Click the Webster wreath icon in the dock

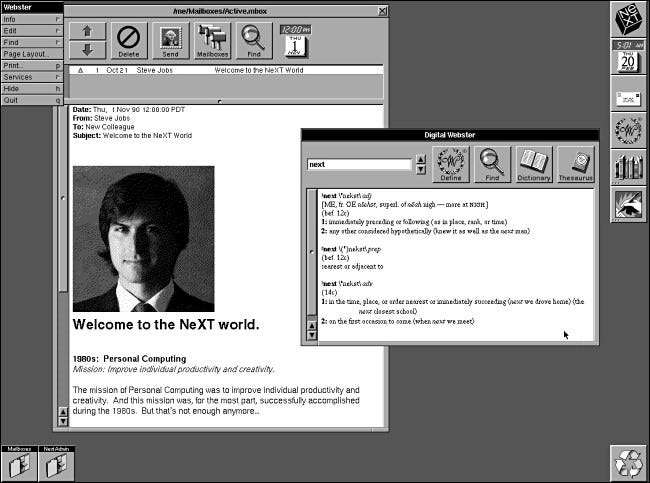point(628,131)
